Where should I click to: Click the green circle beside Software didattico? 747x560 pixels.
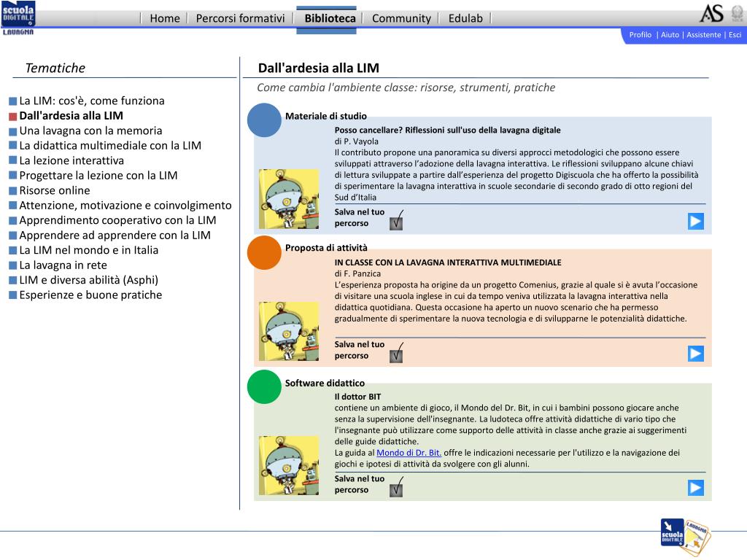(264, 386)
